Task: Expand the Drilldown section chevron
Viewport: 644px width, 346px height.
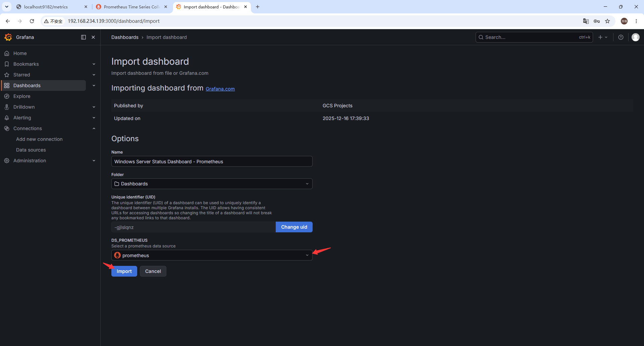Action: coord(94,107)
